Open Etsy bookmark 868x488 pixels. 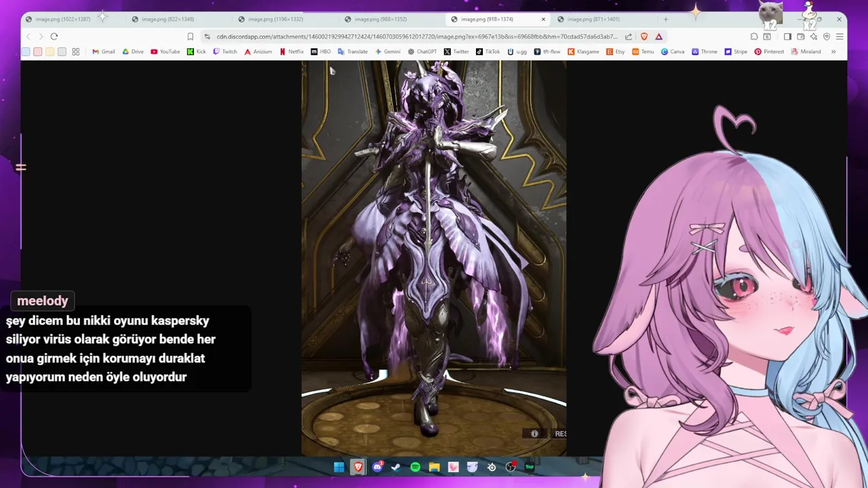616,52
